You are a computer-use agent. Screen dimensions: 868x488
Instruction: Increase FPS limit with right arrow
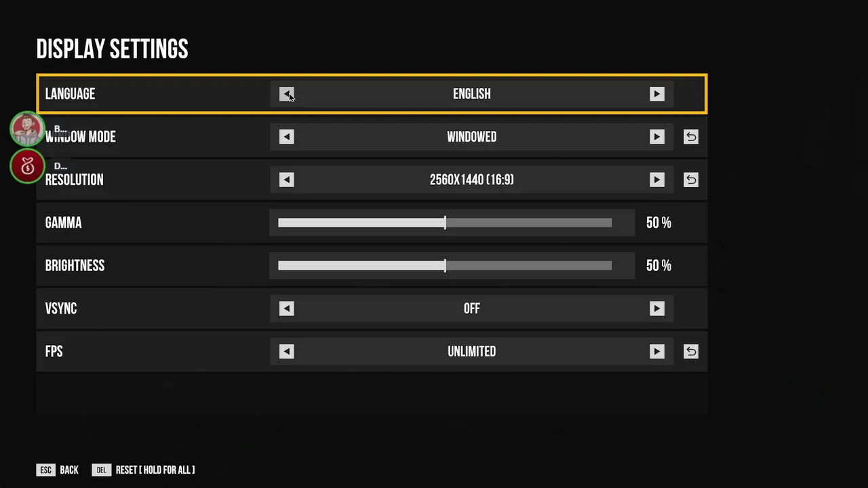656,351
